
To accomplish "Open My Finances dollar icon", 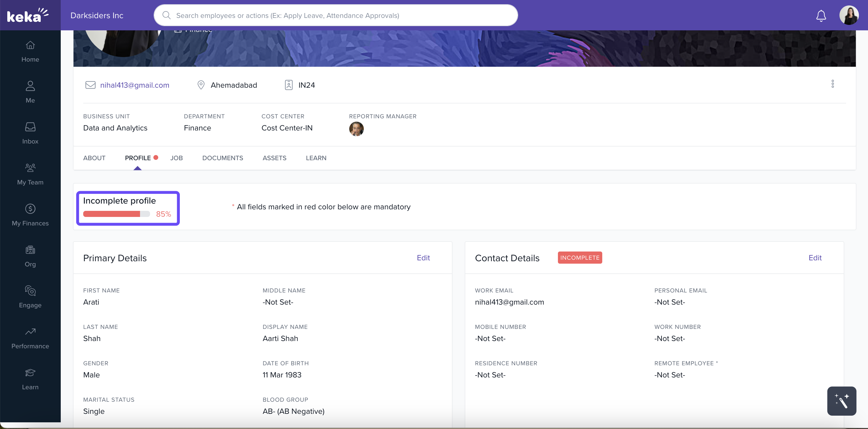I will 30,209.
